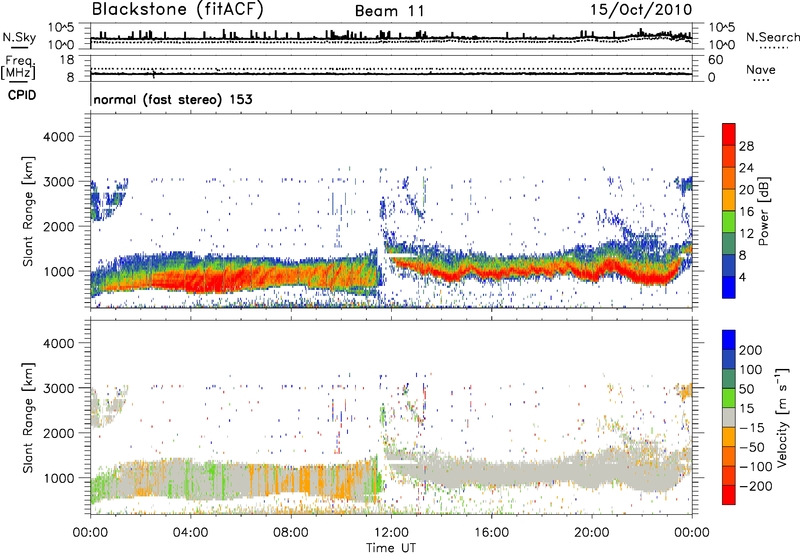Image resolution: width=800 pixels, height=554 pixels.
Task: Click the CPID label
Action: [x=22, y=95]
